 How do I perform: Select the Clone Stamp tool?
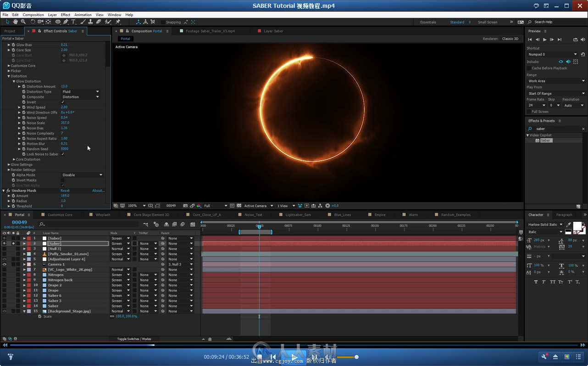point(91,22)
